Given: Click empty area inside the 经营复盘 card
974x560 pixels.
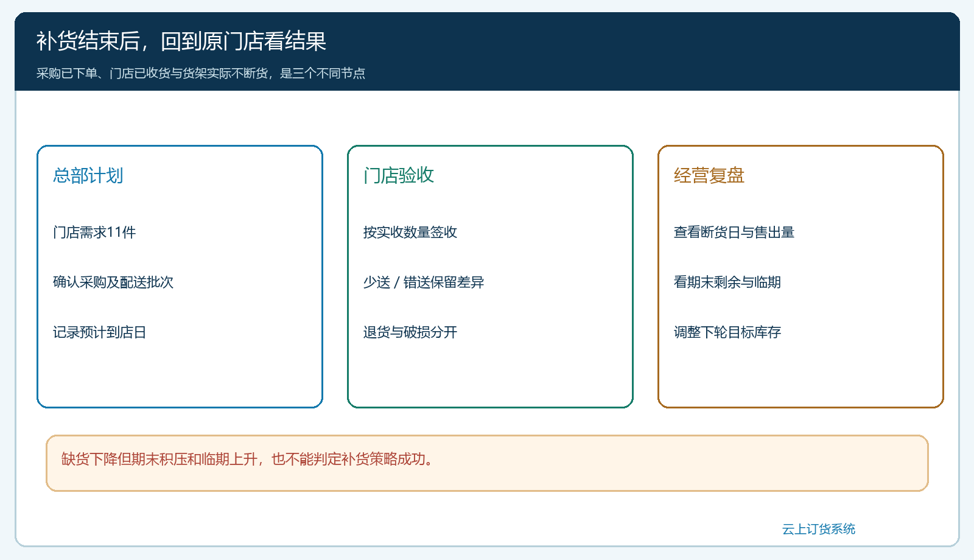Looking at the screenshot, I should click(x=801, y=374).
